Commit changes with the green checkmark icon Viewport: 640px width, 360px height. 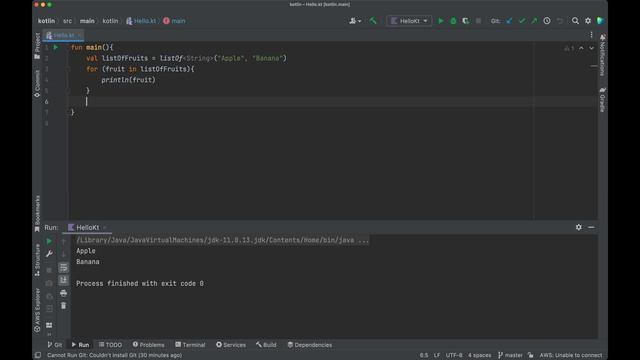pos(522,21)
